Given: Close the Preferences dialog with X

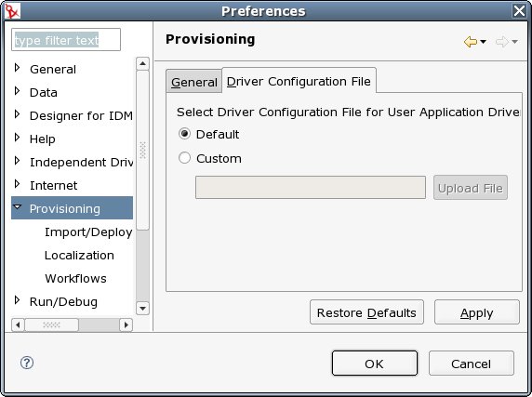Looking at the screenshot, I should point(520,11).
